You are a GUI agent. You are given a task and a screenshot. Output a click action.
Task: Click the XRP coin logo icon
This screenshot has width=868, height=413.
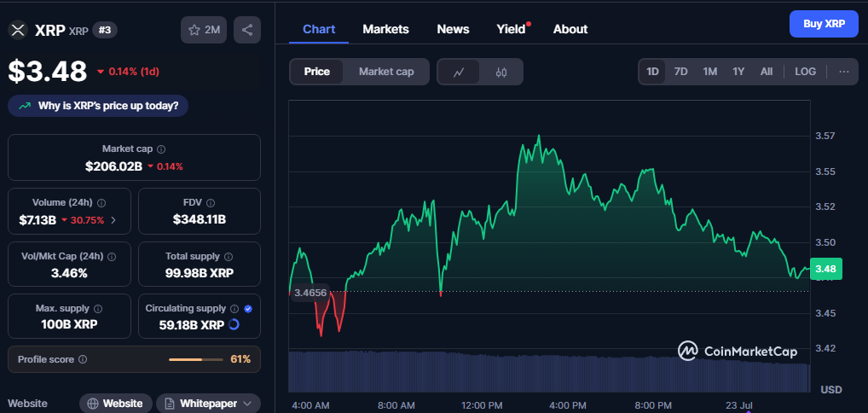(18, 30)
